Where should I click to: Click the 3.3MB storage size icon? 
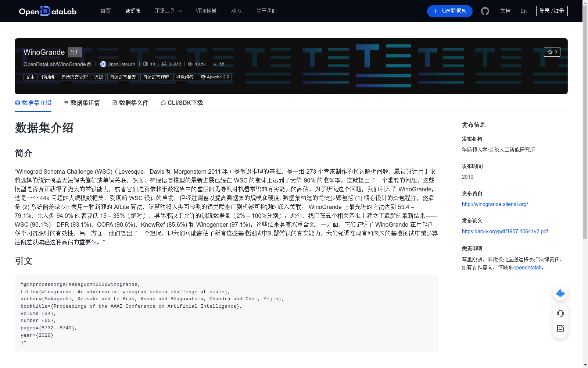(x=164, y=64)
